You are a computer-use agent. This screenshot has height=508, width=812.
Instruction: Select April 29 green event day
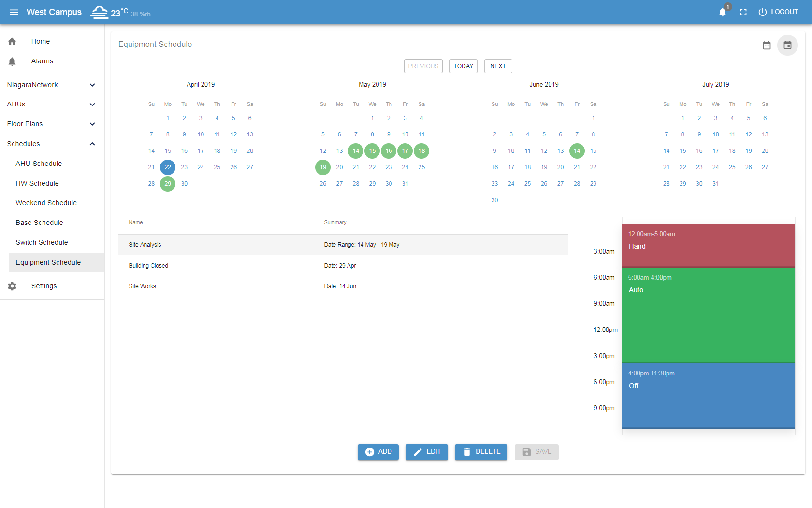click(x=168, y=184)
